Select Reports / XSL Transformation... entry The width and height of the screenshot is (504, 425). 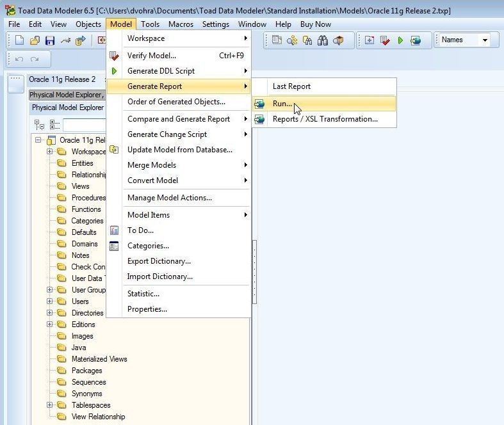pyautogui.click(x=324, y=119)
